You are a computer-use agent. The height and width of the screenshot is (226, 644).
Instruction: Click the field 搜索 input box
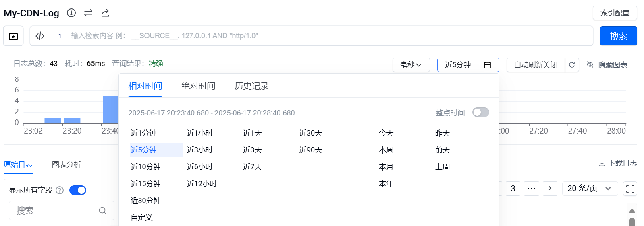(x=56, y=210)
